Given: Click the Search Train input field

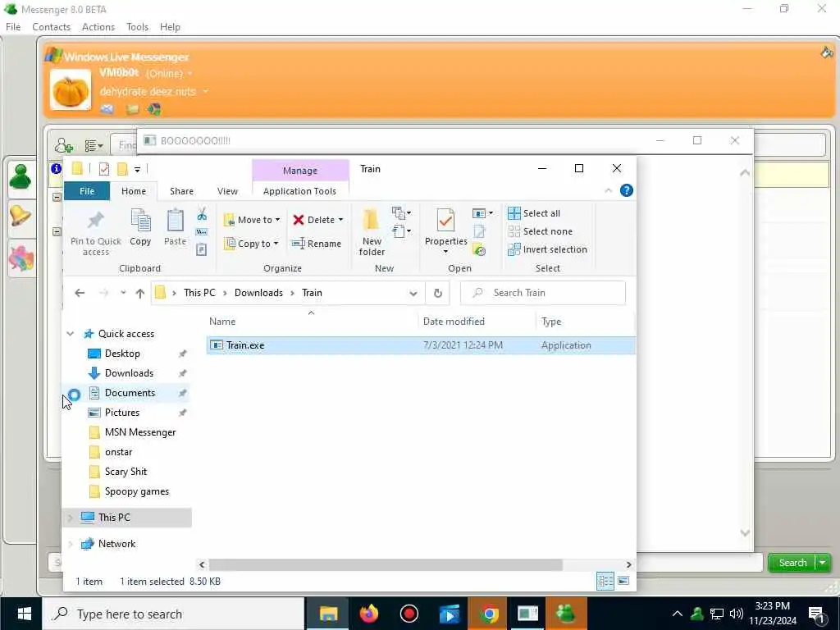Looking at the screenshot, I should [x=543, y=293].
